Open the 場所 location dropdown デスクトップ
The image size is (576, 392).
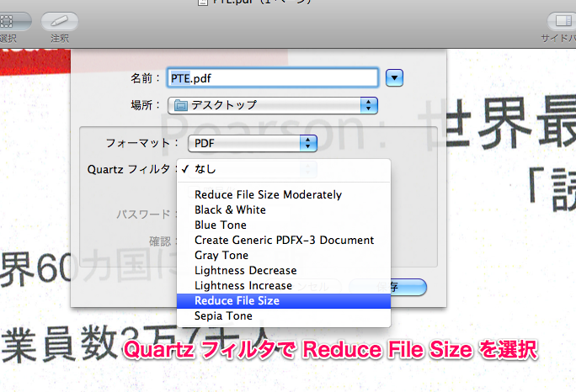(273, 106)
